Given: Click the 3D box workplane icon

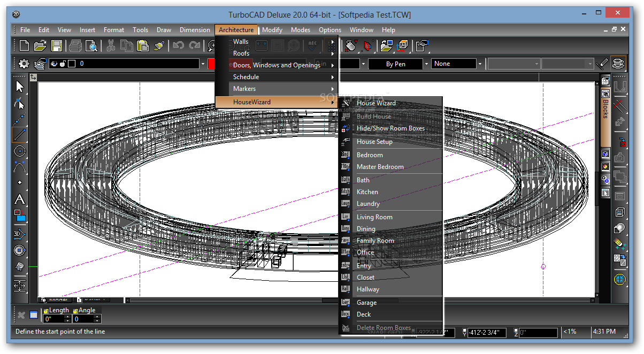Looking at the screenshot, I should 403,46.
